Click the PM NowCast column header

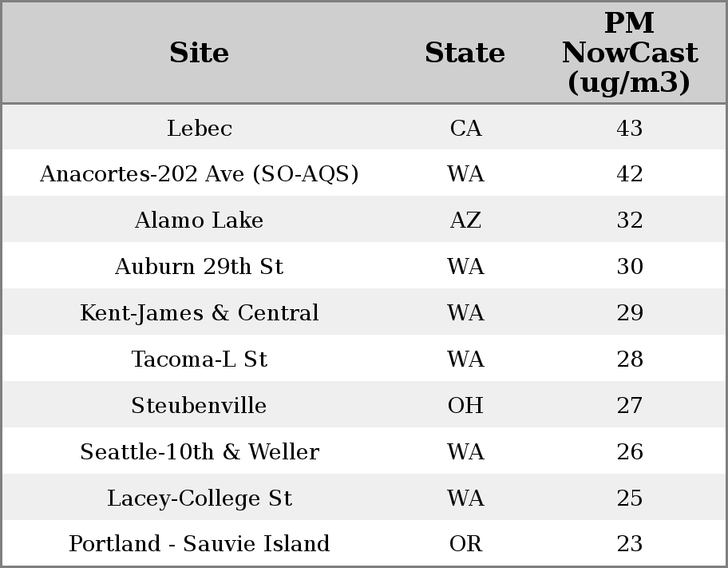(629, 54)
